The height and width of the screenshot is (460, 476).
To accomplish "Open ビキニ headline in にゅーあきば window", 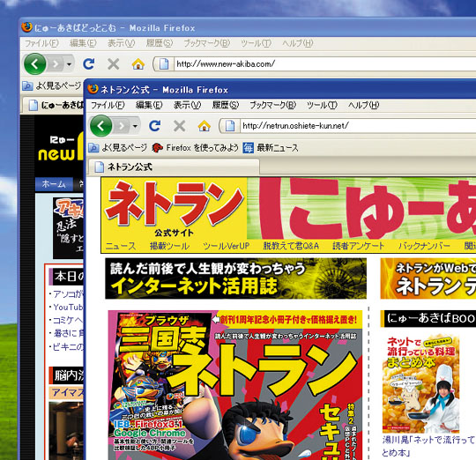I will coord(68,346).
